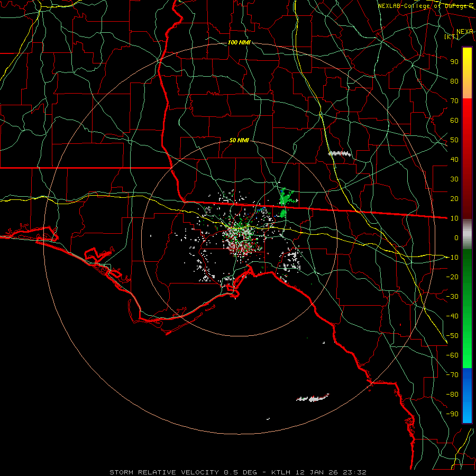Viewport: 476px width, 476px height.
Task: Click the positive 40 scale value
Action: pos(454,159)
